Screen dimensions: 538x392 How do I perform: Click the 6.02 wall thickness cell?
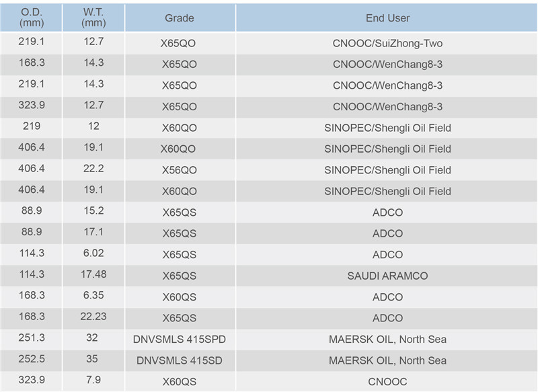93,253
